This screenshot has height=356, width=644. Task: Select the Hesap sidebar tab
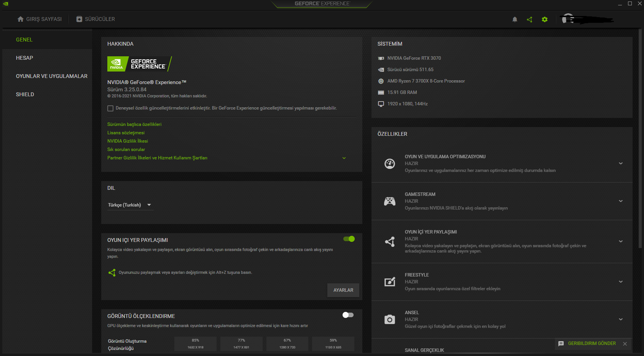47,58
